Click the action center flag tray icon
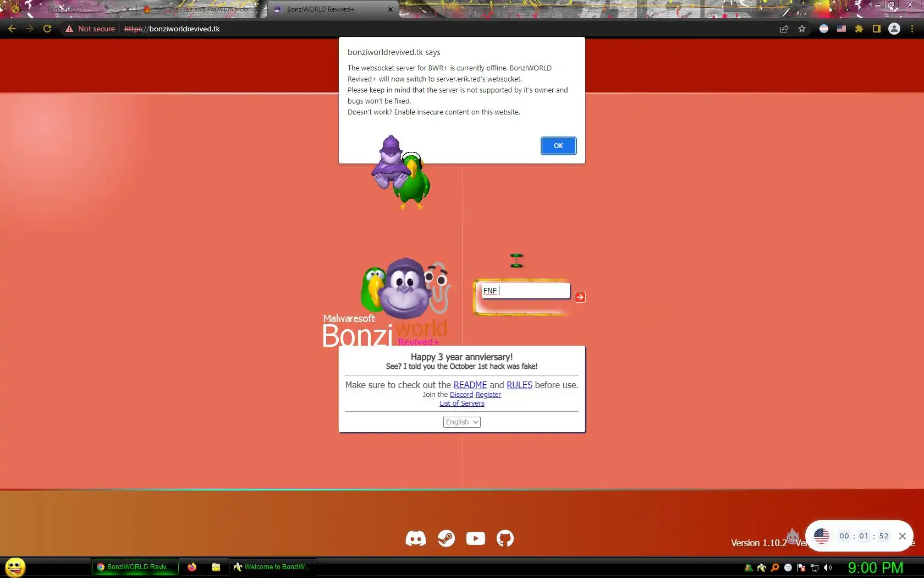 801,568
